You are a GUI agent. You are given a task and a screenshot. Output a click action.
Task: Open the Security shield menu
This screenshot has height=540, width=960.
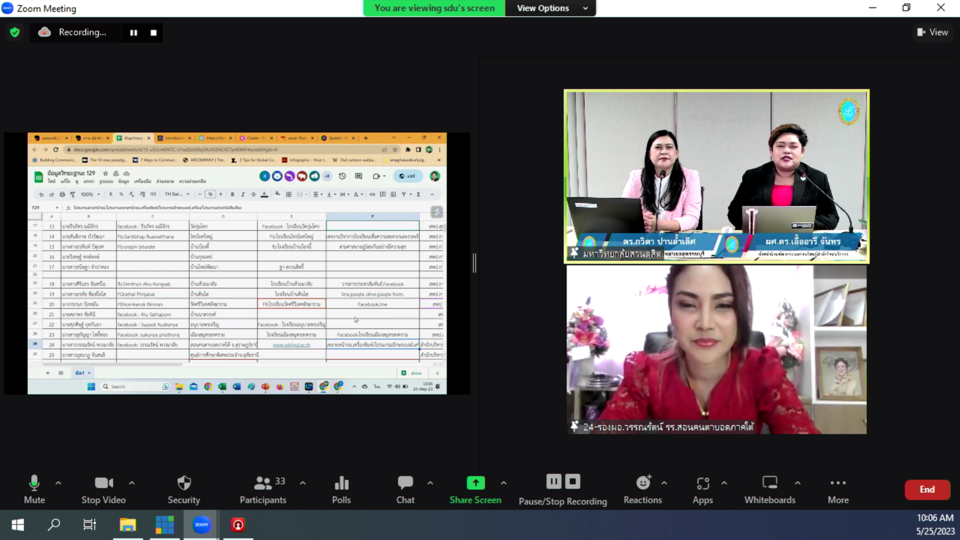click(184, 490)
